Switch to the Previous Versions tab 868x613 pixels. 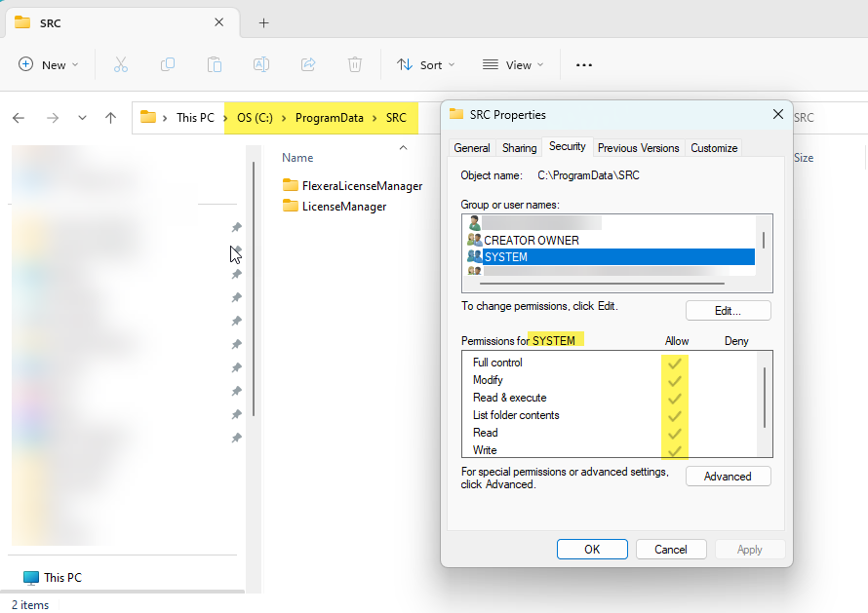638,148
